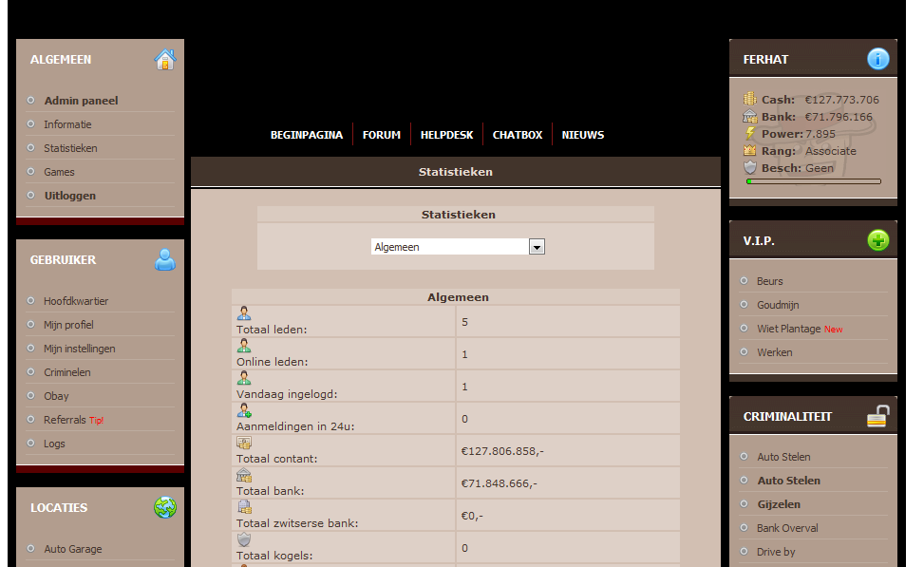Click the dropdown arrow of statistics selector
924x567 pixels.
pos(537,247)
